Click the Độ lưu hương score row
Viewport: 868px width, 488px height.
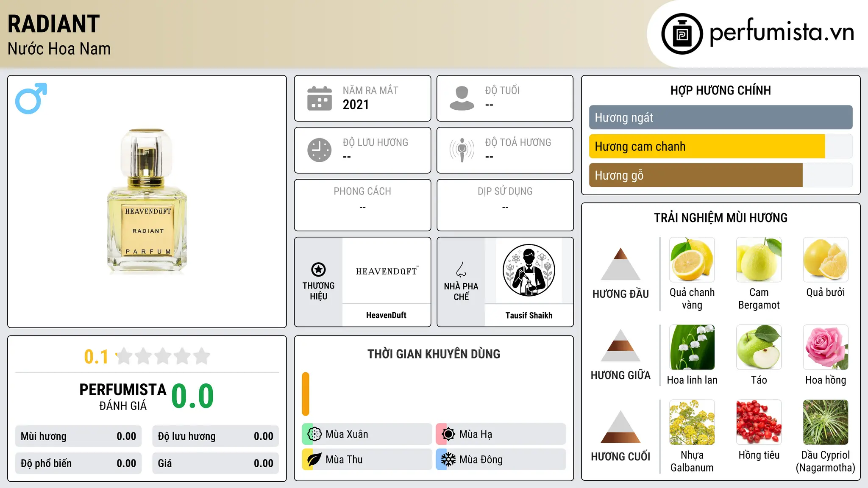(216, 436)
